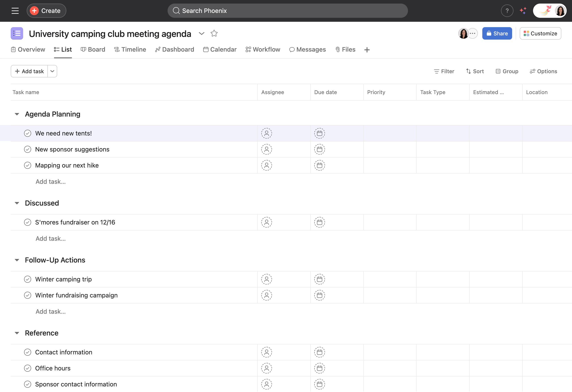
Task: Open project title dropdown chevron
Action: tap(201, 33)
